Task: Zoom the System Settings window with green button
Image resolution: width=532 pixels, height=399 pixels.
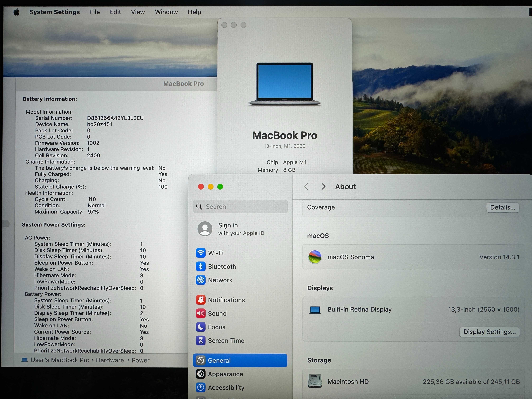Action: (220, 187)
